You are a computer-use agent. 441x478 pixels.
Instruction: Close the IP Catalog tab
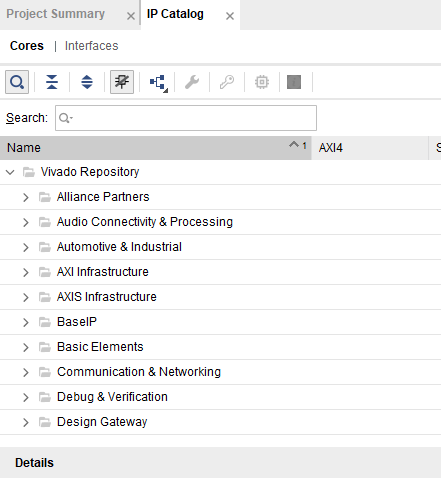pos(230,16)
